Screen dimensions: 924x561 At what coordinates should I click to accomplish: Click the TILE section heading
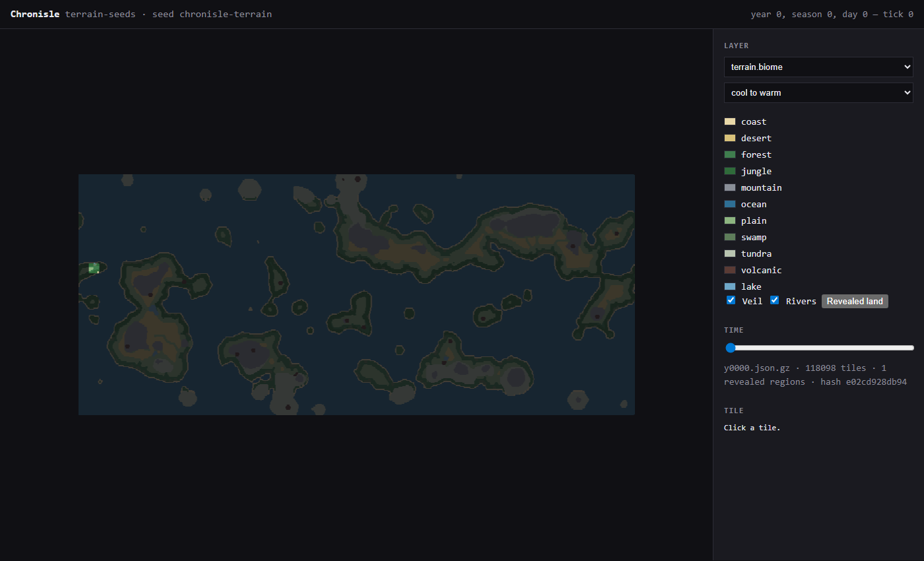pos(734,411)
